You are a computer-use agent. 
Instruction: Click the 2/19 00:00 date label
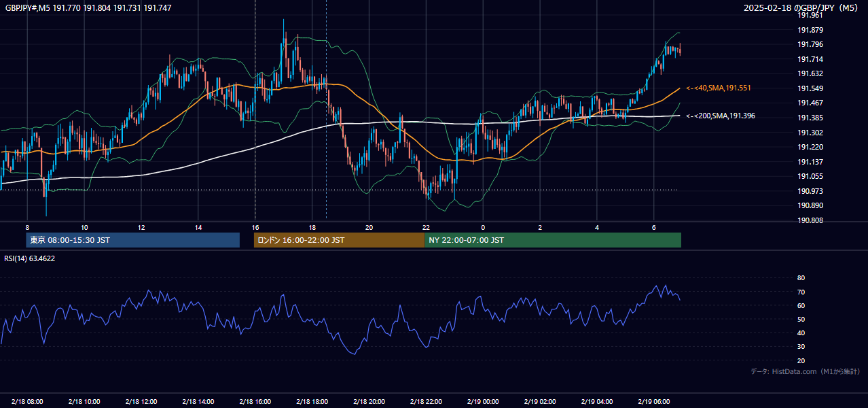tap(484, 402)
